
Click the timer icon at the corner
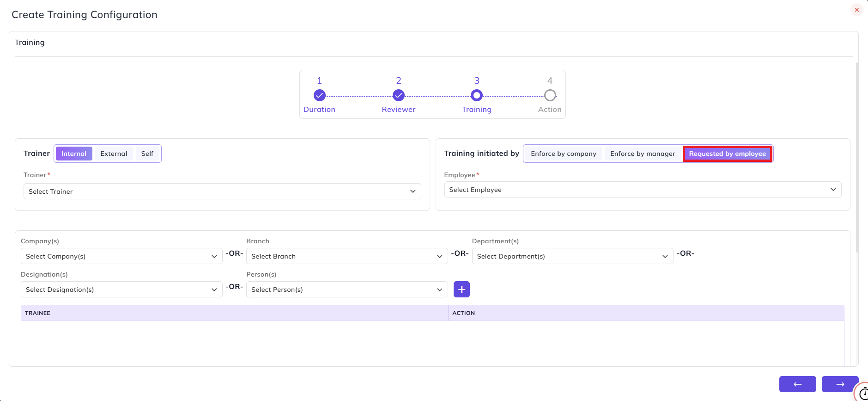[x=862, y=393]
